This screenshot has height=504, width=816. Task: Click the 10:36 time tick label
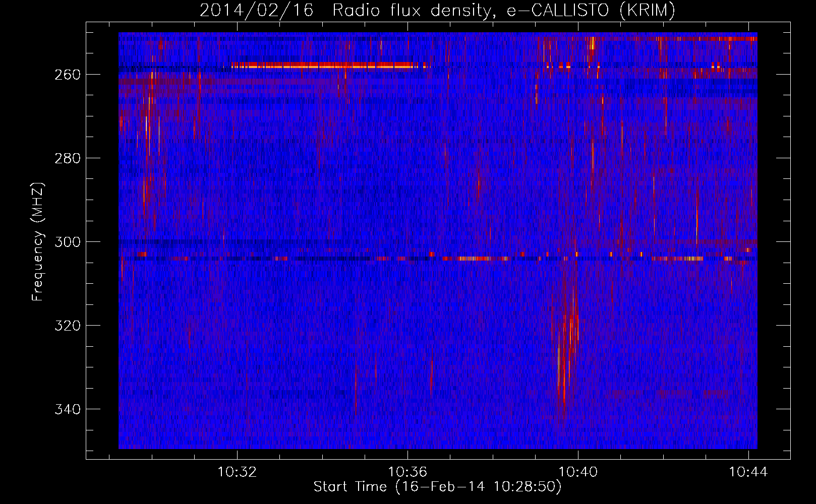(407, 472)
